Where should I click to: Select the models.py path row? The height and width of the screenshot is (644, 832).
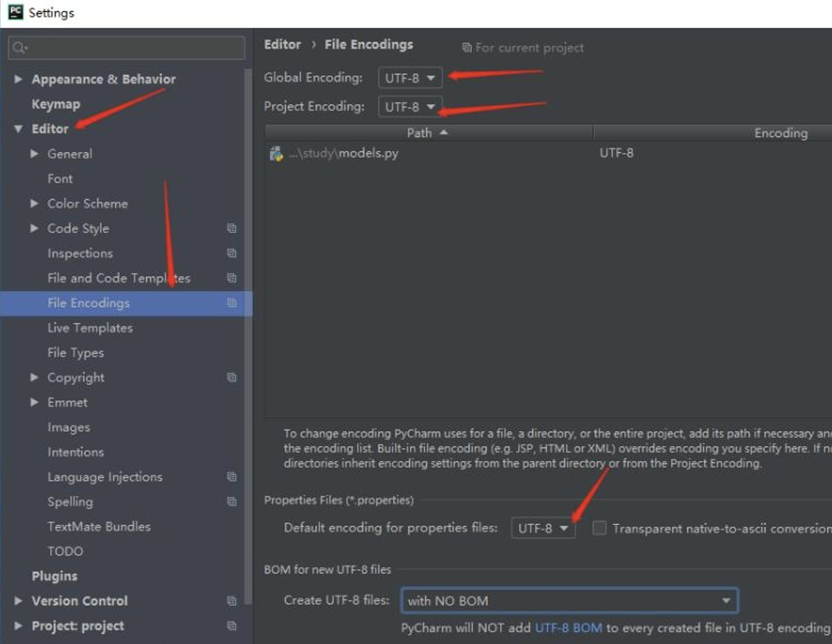[548, 154]
